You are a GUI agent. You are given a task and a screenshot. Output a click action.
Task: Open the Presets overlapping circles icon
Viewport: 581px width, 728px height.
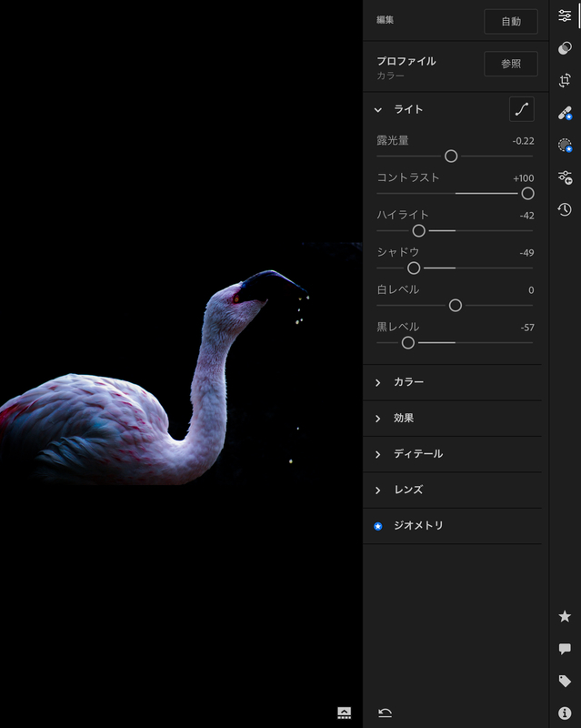pos(565,48)
